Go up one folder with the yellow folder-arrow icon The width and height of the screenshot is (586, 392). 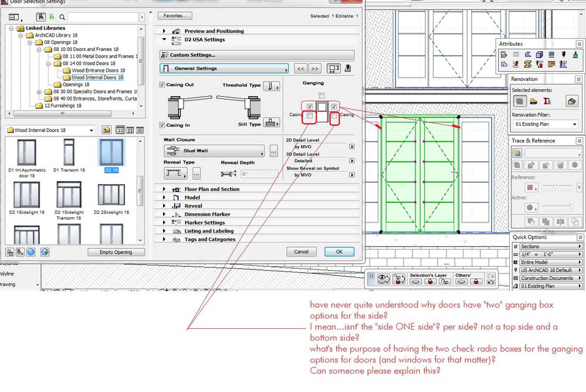[x=107, y=130]
